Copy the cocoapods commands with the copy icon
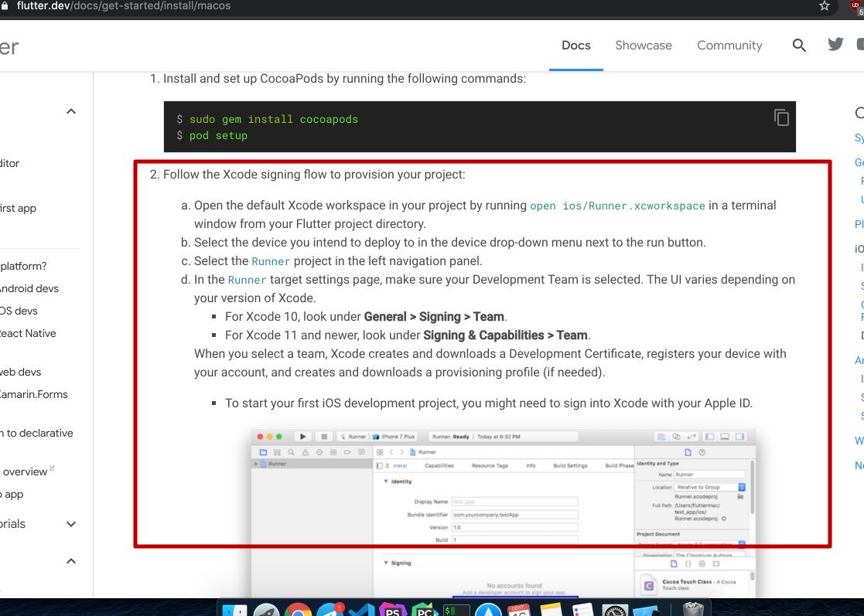864x616 pixels. [x=780, y=117]
